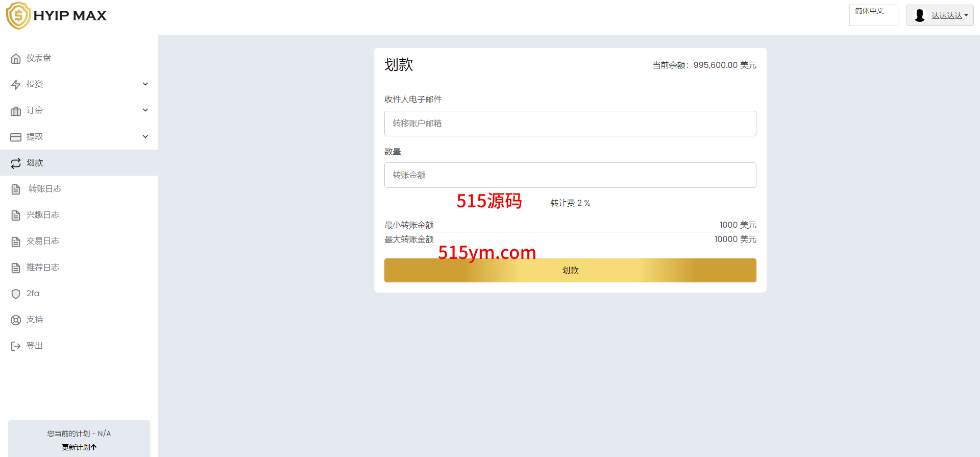Click the card icon beside 提取

point(16,137)
